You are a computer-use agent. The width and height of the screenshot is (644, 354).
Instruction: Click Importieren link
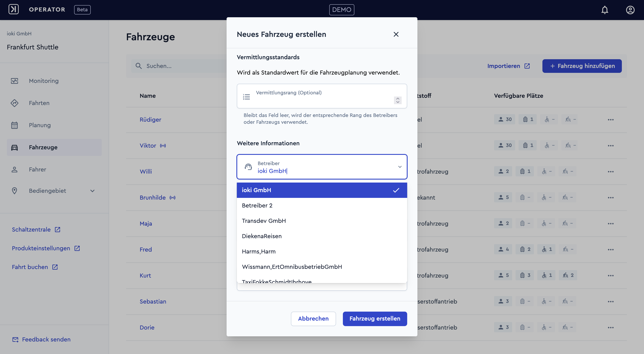(509, 66)
